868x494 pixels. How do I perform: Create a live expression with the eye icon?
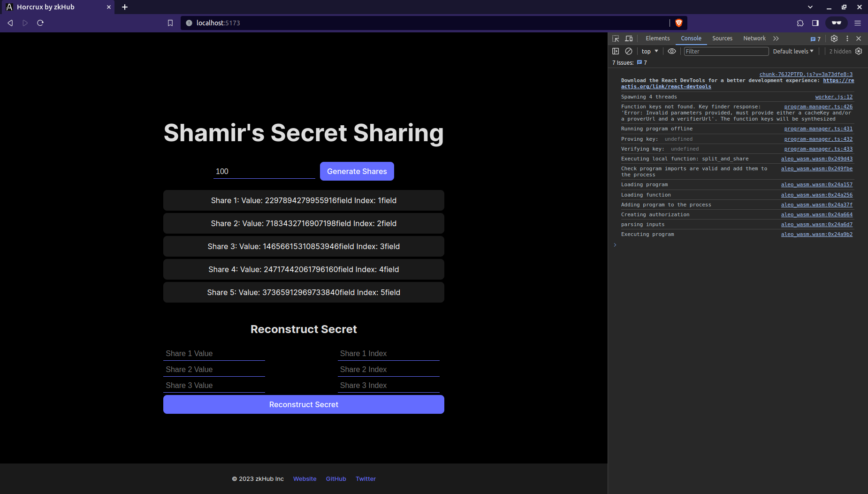coord(672,51)
